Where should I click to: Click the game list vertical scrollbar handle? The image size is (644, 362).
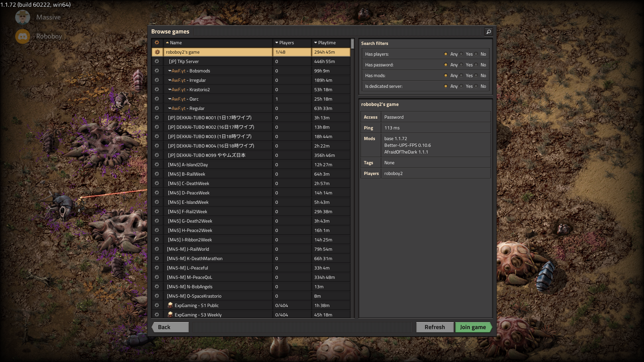point(353,44)
